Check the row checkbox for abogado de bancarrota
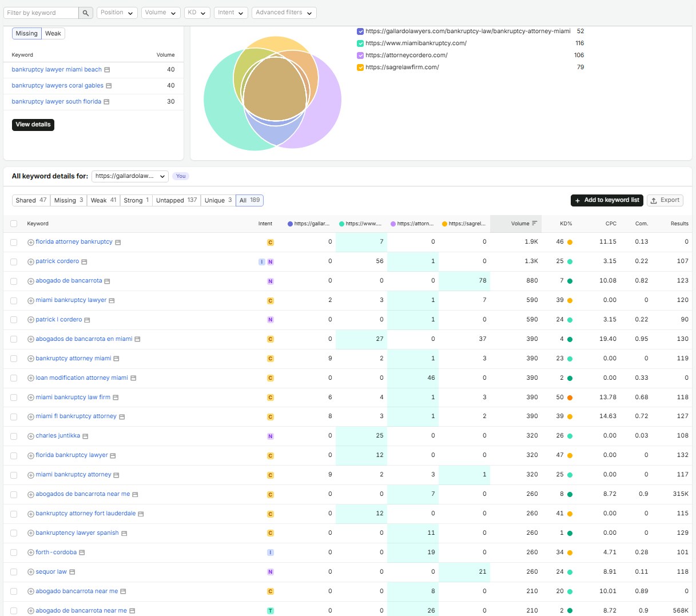This screenshot has height=616, width=696. coord(14,281)
